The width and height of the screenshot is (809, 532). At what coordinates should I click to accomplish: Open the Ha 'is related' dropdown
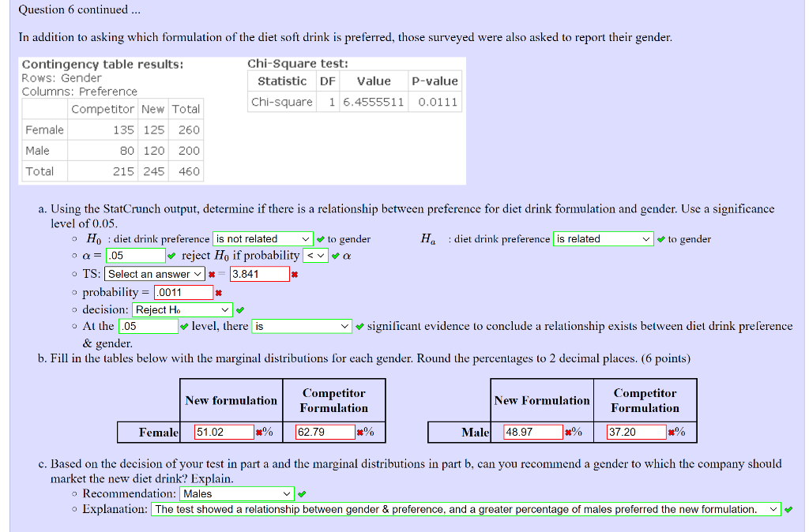pos(603,238)
